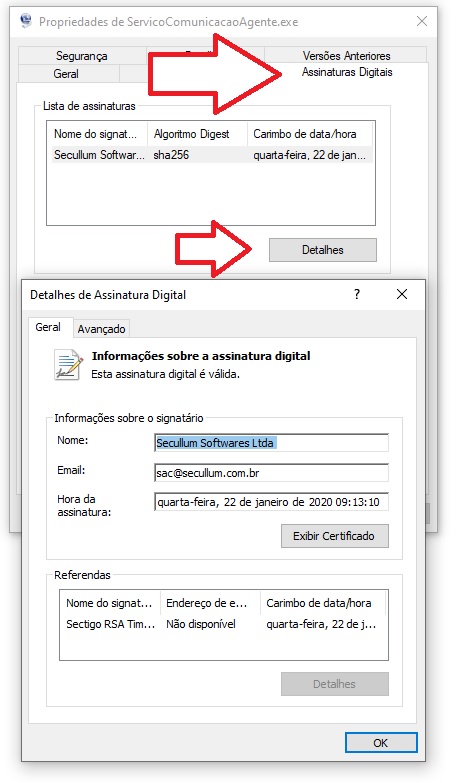Viewport: 457px width, 783px height.
Task: Select the Geral tab in signature details
Action: tap(48, 327)
